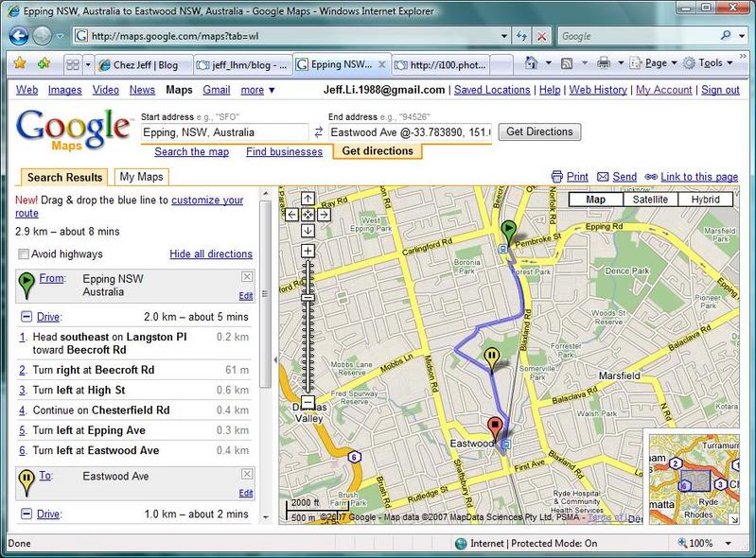Image resolution: width=756 pixels, height=558 pixels.
Task: Collapse the first Drive directions section
Action: (x=26, y=317)
